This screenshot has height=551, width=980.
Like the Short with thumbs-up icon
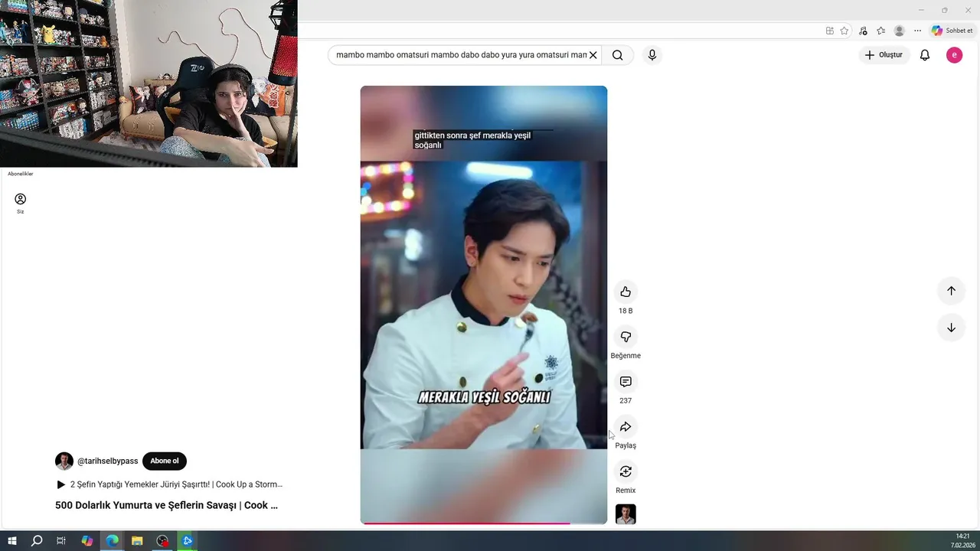pos(626,292)
